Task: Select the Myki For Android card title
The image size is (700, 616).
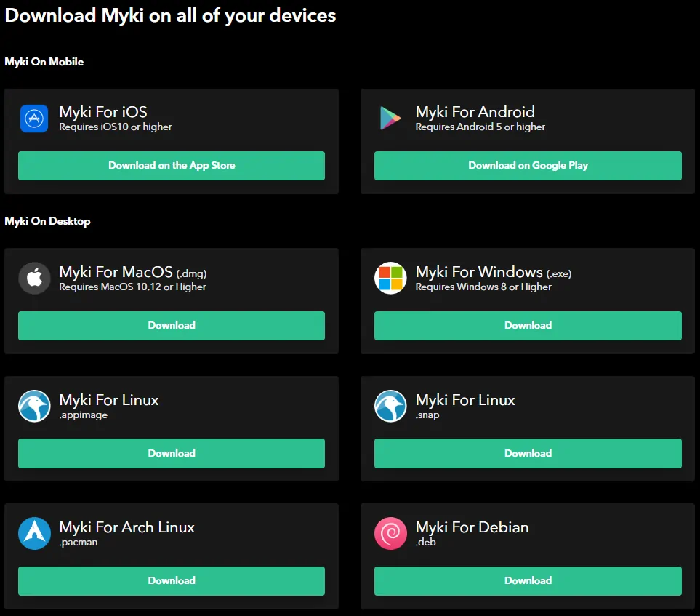Action: click(475, 112)
